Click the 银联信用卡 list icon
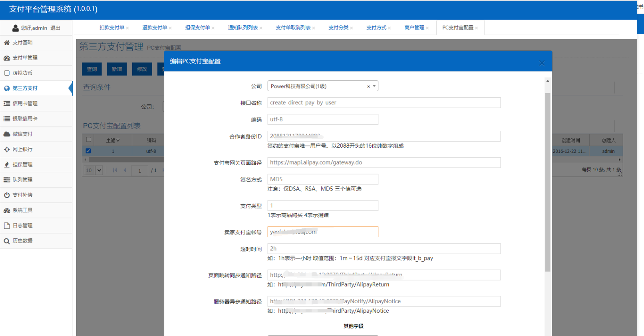 (7, 118)
